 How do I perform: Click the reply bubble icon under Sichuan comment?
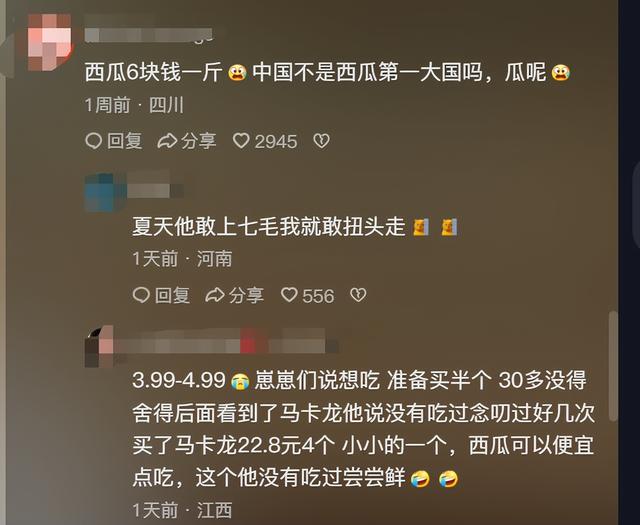point(93,141)
